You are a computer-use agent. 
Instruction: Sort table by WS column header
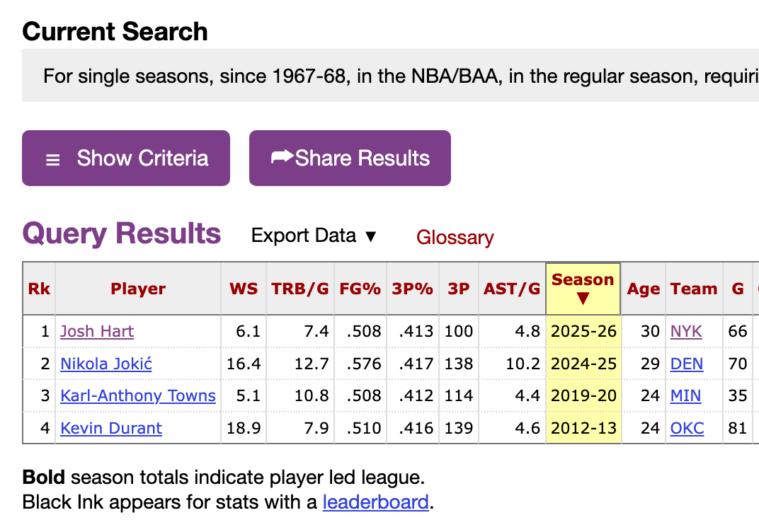click(x=244, y=289)
